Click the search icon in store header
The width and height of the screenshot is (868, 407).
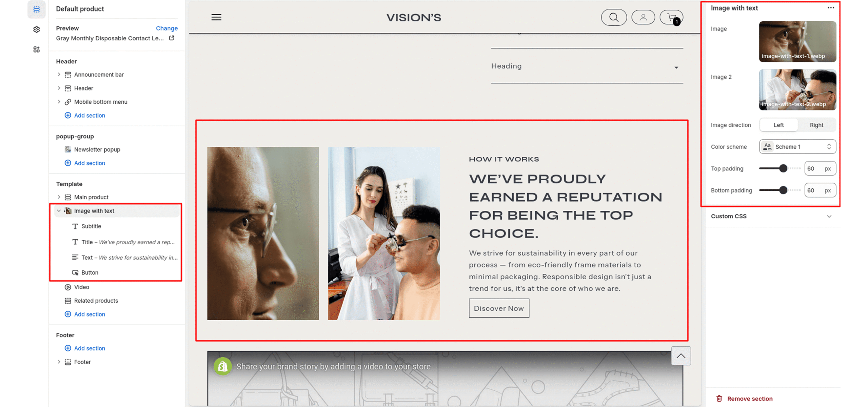[613, 17]
